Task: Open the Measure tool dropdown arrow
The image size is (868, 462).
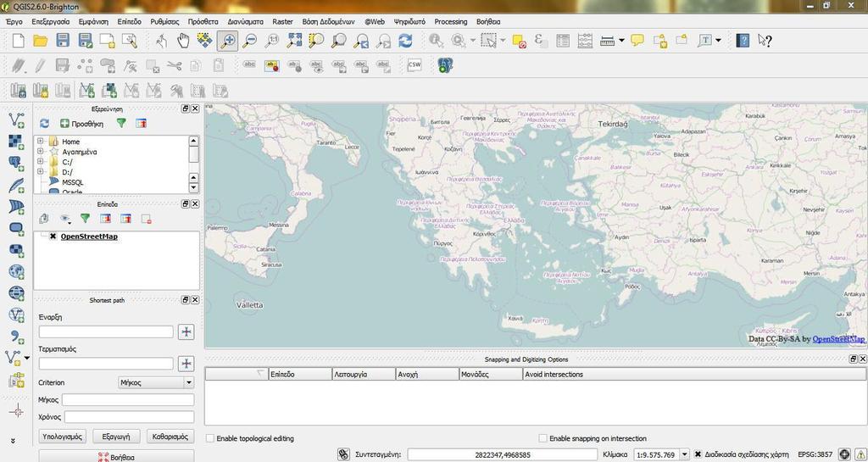Action: tap(621, 41)
